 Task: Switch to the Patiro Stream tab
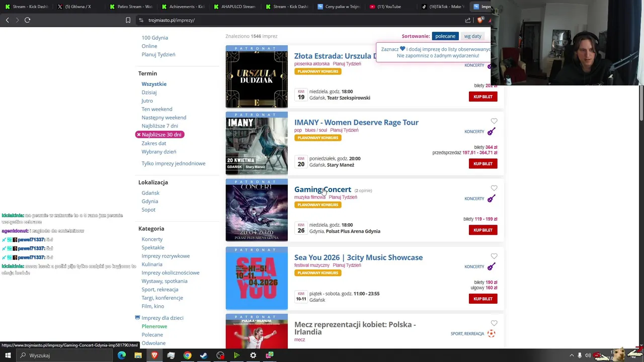coord(131,7)
